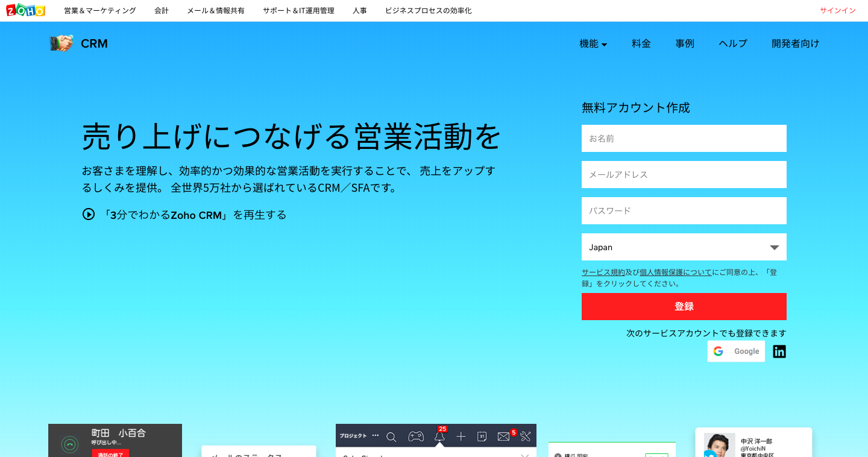Open 開発者向け page
Image resolution: width=868 pixels, height=457 pixels.
(x=796, y=43)
